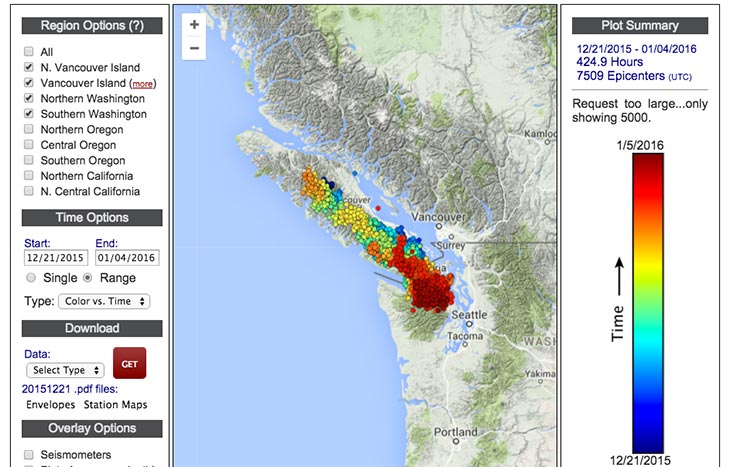Viewport: 730px width, 467px height.
Task: Check the Northern California region
Action: (29, 176)
